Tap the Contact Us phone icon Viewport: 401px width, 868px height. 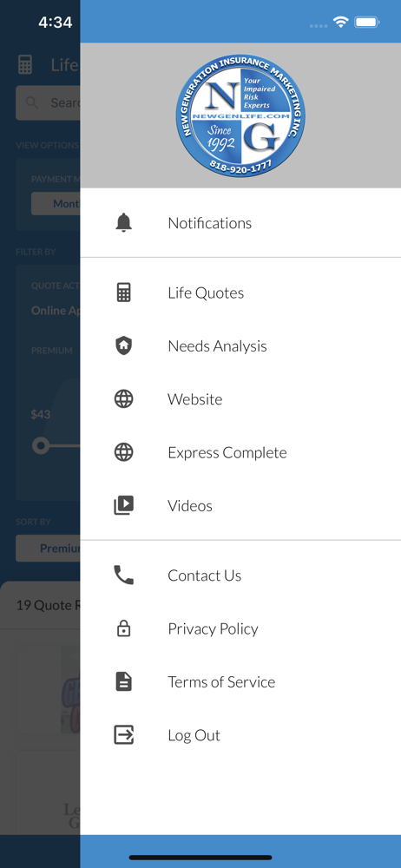click(x=123, y=575)
